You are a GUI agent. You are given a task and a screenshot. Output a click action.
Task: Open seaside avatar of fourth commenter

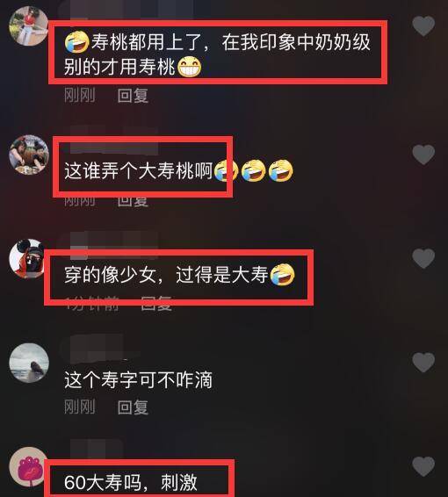(x=29, y=363)
